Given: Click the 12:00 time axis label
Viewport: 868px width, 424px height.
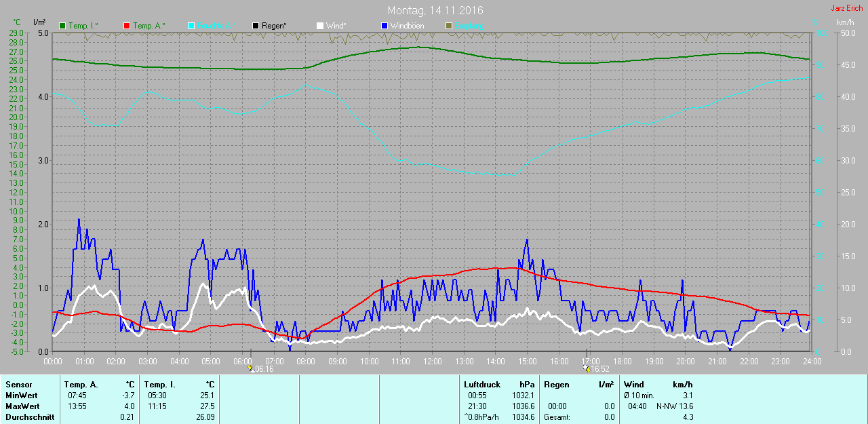Looking at the screenshot, I should point(433,362).
